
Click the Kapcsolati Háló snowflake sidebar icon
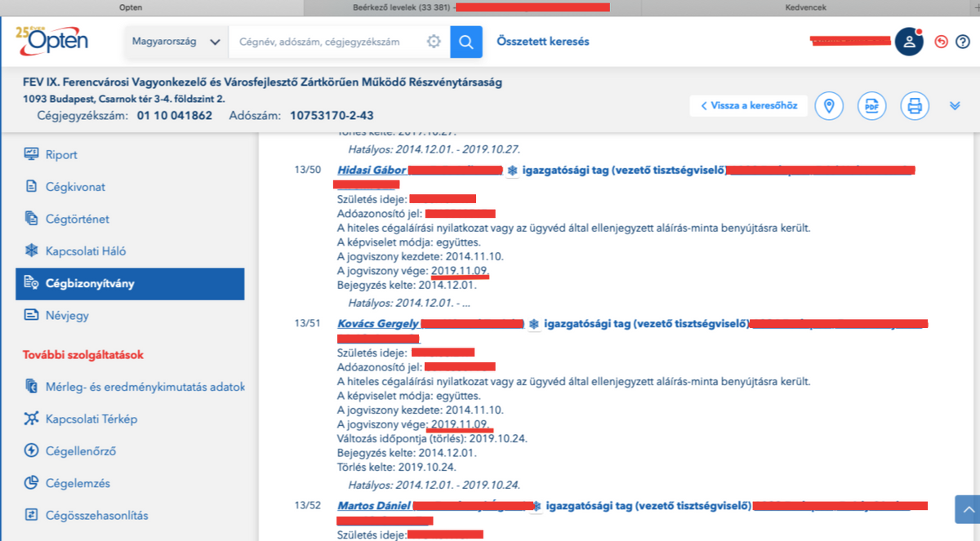32,251
